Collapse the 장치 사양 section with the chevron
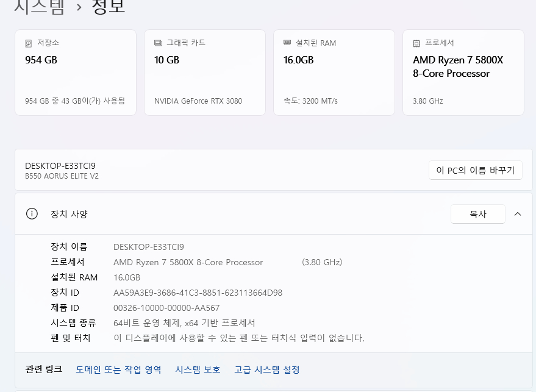This screenshot has width=536, height=392. point(518,214)
